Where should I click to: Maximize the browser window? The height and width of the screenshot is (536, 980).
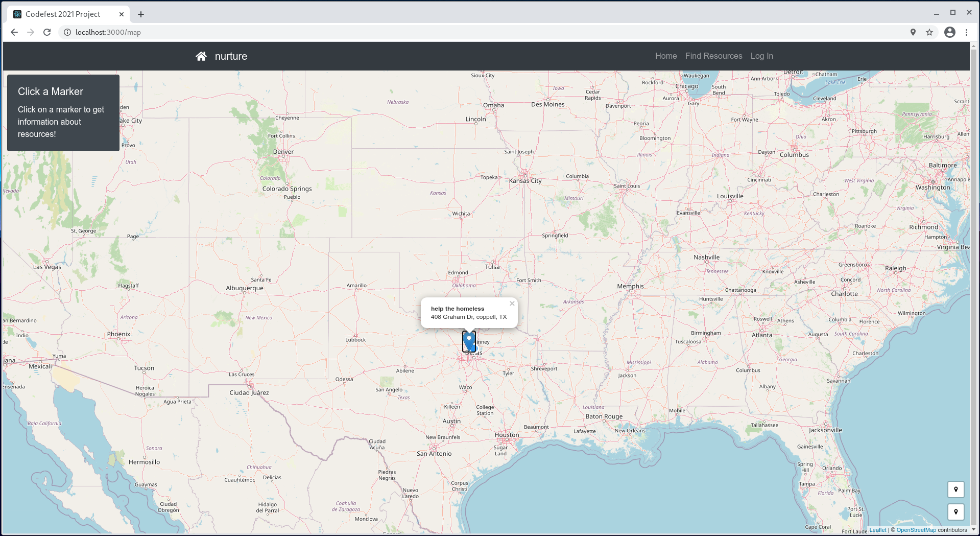pos(953,13)
